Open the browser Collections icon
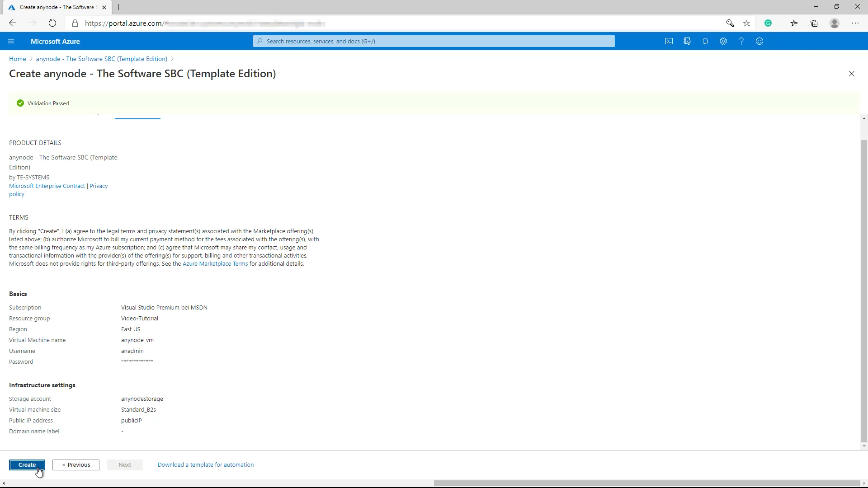 814,23
